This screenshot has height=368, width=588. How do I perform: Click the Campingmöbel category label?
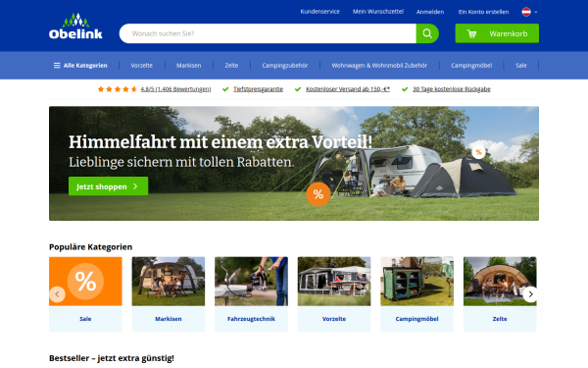(x=417, y=319)
